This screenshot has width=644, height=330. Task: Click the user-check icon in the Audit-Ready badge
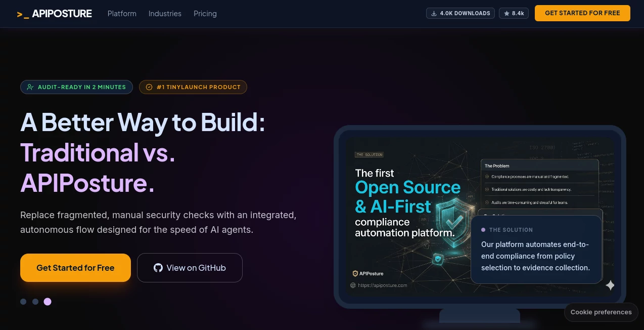pyautogui.click(x=30, y=87)
